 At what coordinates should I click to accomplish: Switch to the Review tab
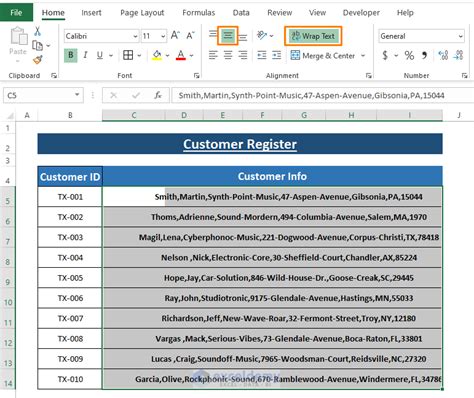[280, 13]
